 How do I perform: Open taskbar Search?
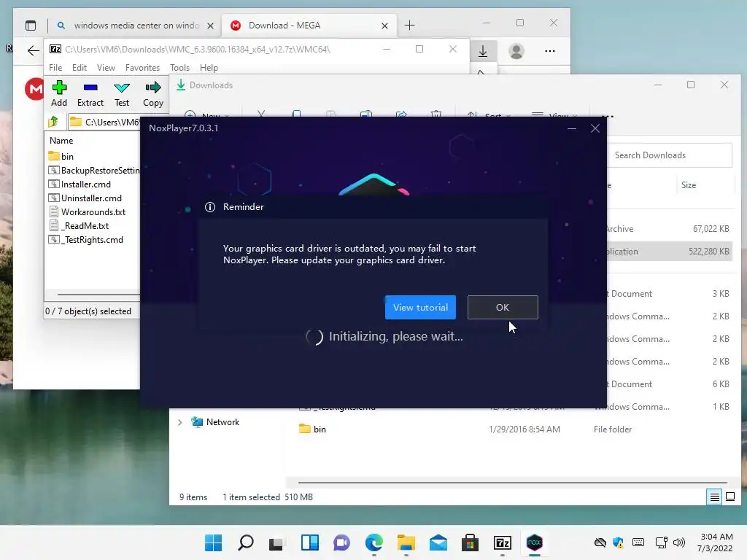(245, 542)
